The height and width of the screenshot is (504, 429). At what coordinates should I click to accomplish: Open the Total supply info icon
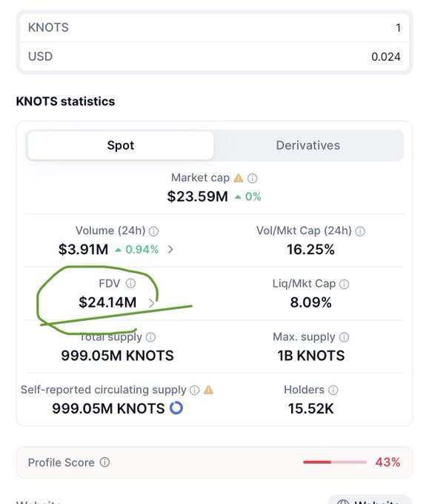coord(150,337)
